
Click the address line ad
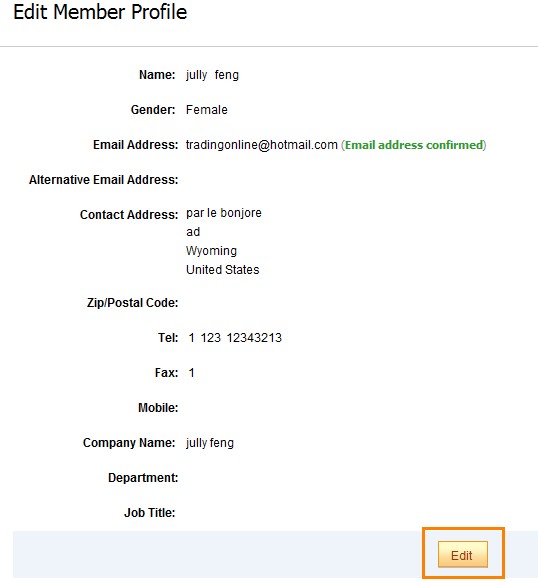coord(193,232)
